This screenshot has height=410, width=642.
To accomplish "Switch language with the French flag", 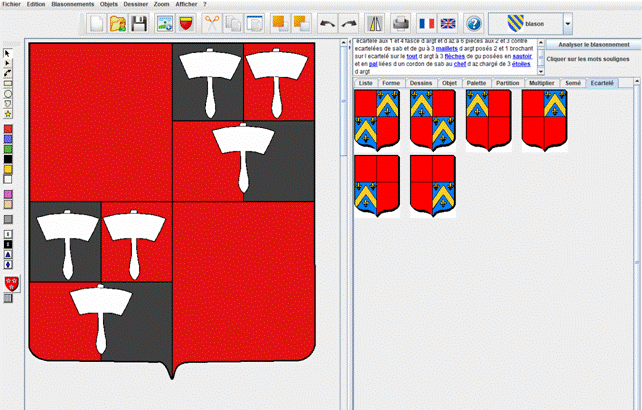I will [427, 22].
